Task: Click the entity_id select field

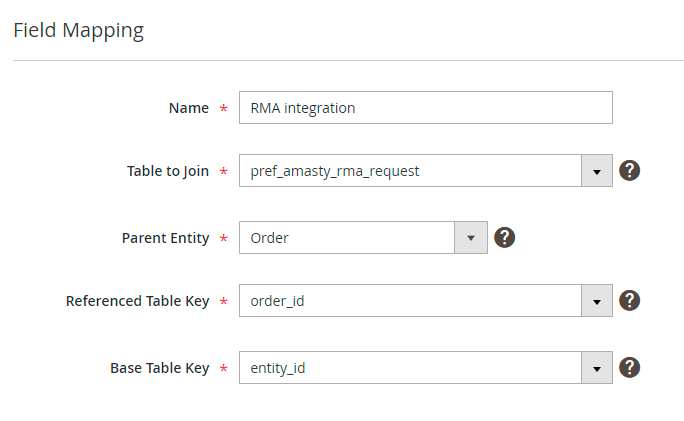Action: (410, 368)
